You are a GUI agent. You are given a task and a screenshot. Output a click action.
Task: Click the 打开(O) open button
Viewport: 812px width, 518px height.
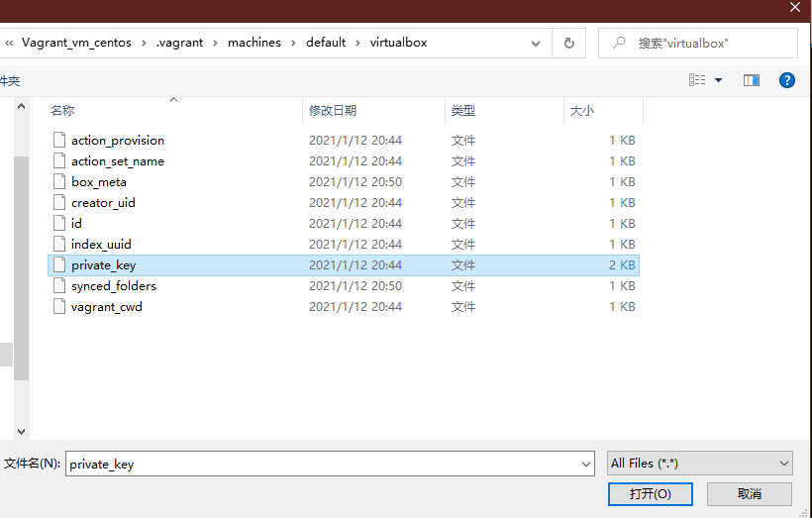tap(650, 493)
